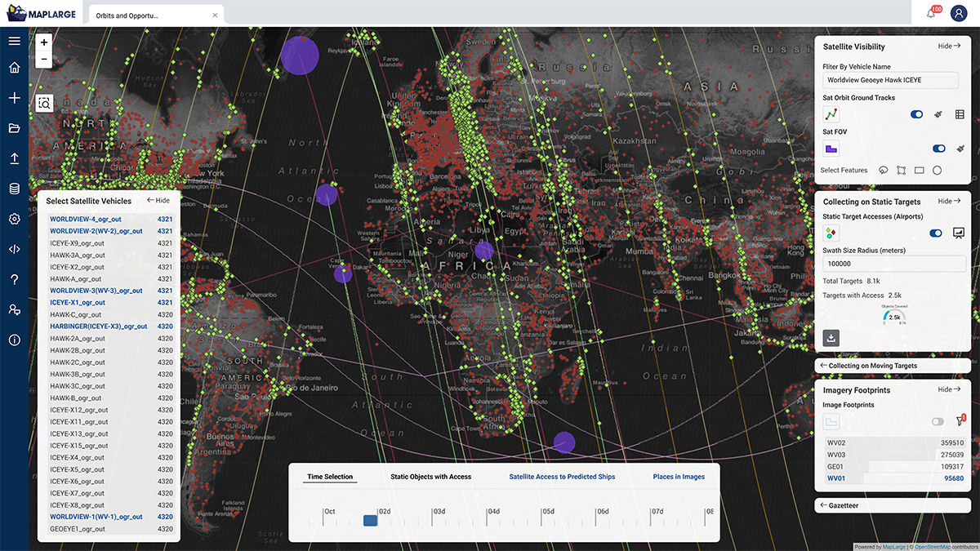Switch to Static Objects with Access tab
The height and width of the screenshot is (551, 980).
[x=430, y=477]
